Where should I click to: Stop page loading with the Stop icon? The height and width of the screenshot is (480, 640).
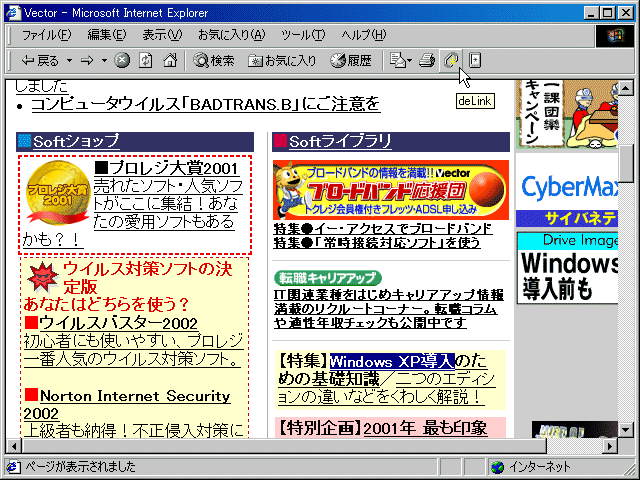(x=122, y=61)
